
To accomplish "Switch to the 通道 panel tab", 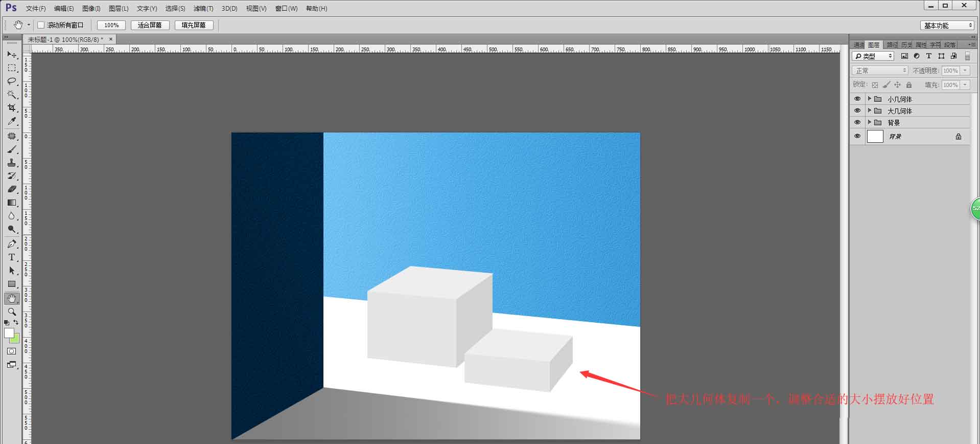I will pyautogui.click(x=859, y=45).
